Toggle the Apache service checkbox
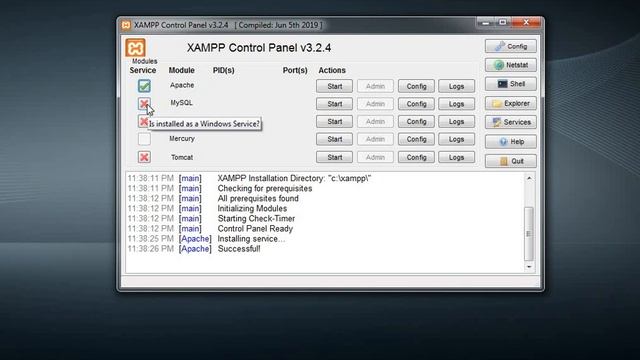 point(144,86)
